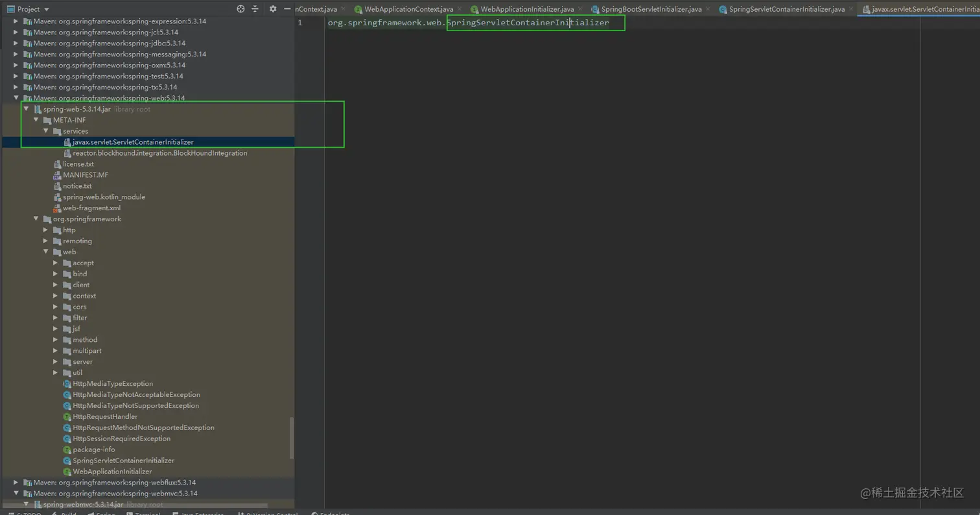Expand the filter package arrow
The image size is (980, 515).
pos(55,318)
